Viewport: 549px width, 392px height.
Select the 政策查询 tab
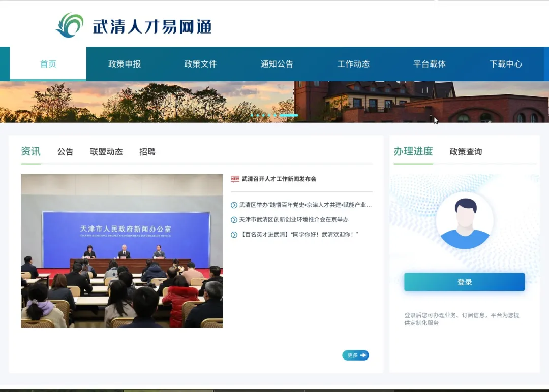pos(466,152)
